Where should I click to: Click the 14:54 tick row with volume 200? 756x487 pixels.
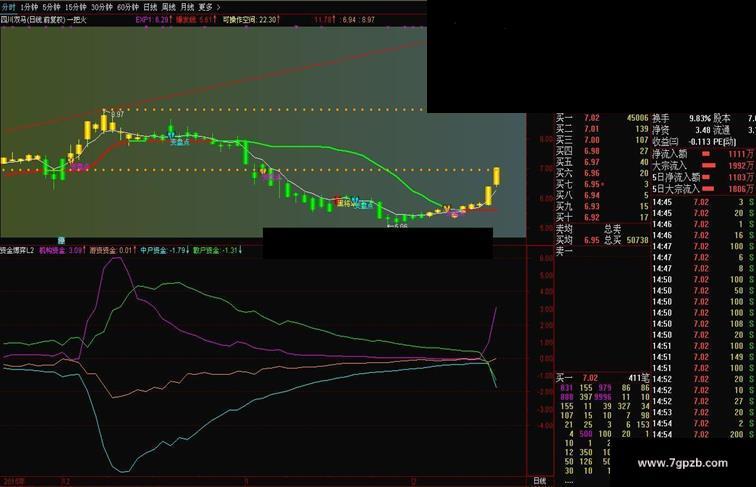pyautogui.click(x=703, y=434)
